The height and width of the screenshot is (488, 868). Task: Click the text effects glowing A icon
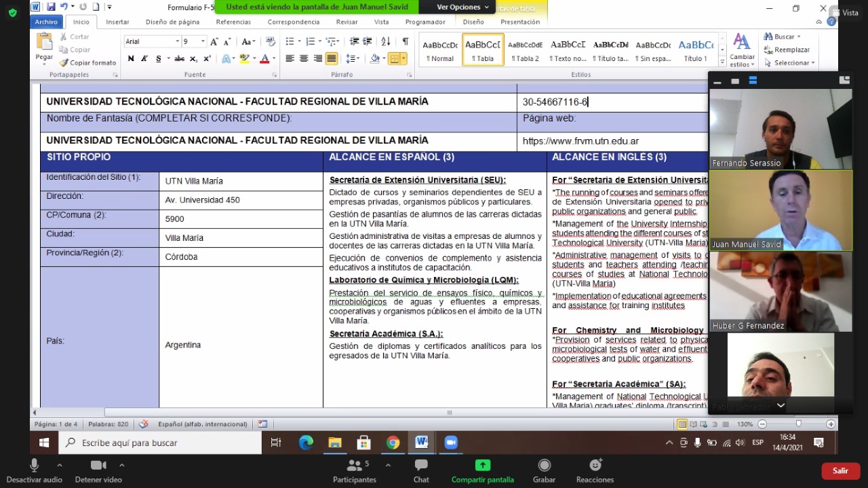pos(228,58)
